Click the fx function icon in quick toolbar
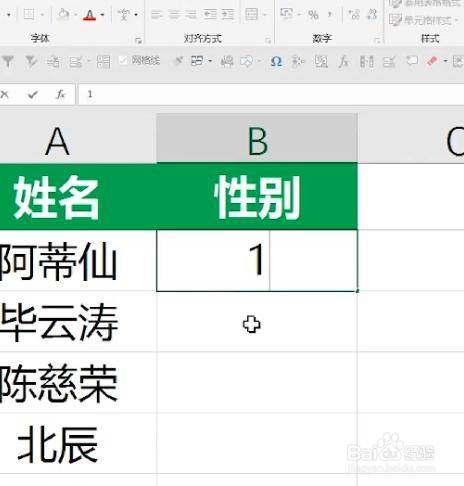 pyautogui.click(x=343, y=62)
